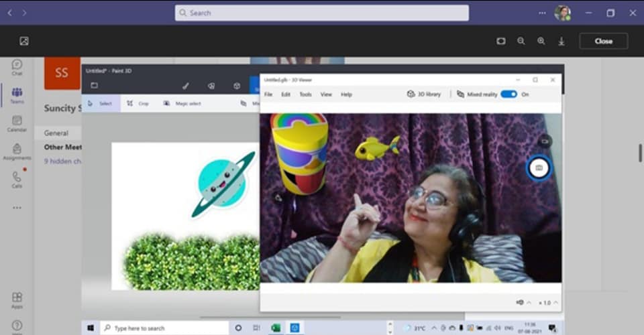Open the 3D Viewer taskbar icon

(295, 328)
